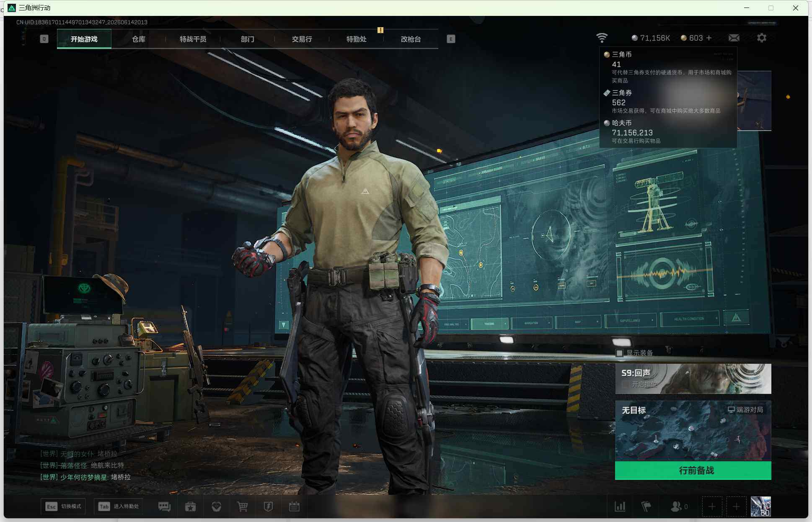The image size is (812, 522).
Task: Click world chat message from 落落怪怪
Action: pos(82,465)
